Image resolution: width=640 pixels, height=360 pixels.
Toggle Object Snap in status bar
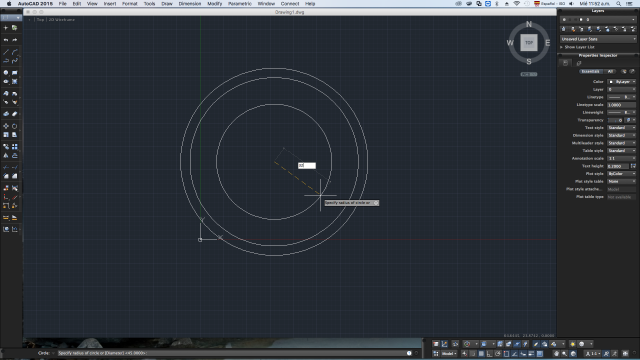click(x=507, y=353)
